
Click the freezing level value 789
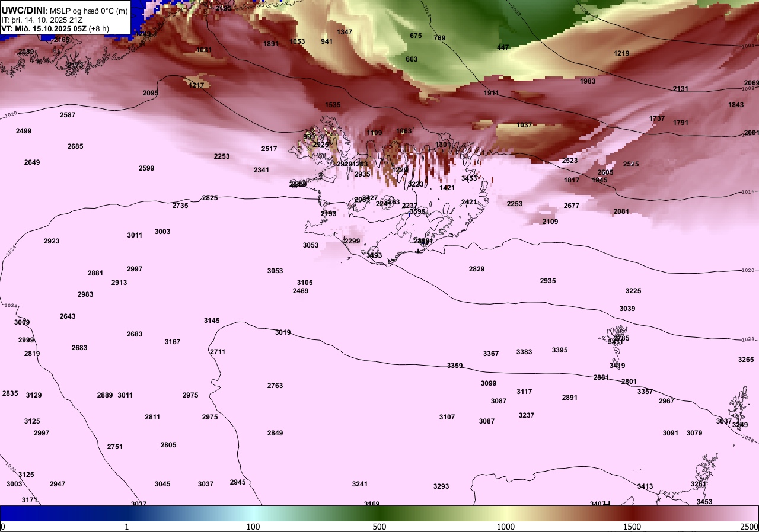[x=439, y=38]
